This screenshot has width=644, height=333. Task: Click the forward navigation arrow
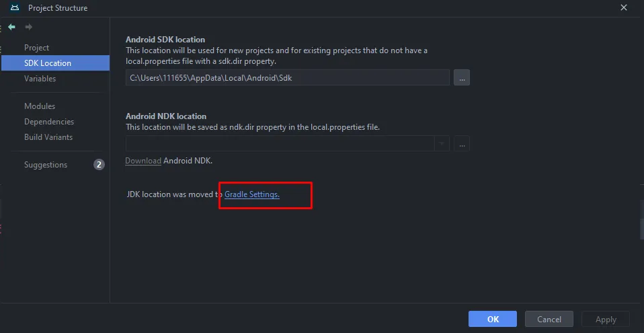(x=28, y=27)
